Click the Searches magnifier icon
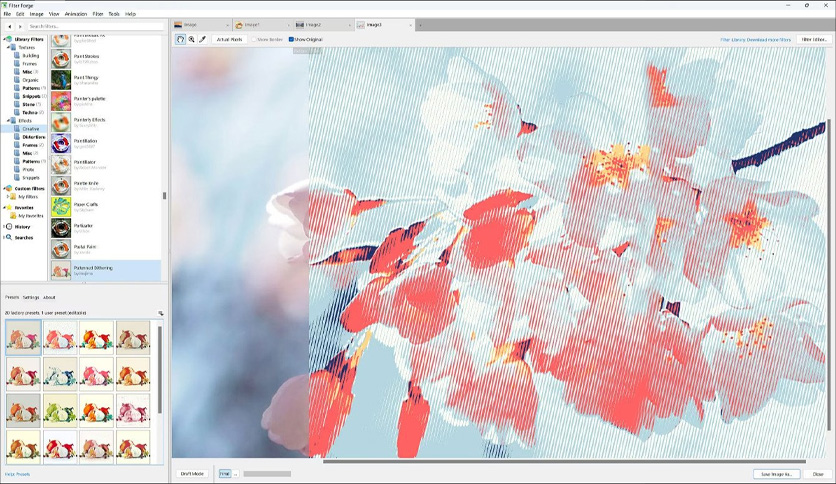The image size is (836, 484). [x=9, y=237]
